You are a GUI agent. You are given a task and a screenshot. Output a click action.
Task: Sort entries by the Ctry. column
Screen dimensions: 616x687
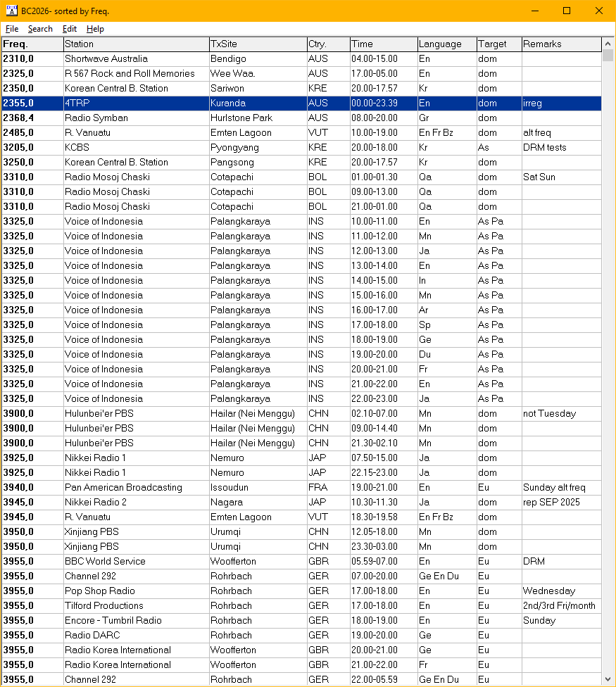click(327, 44)
